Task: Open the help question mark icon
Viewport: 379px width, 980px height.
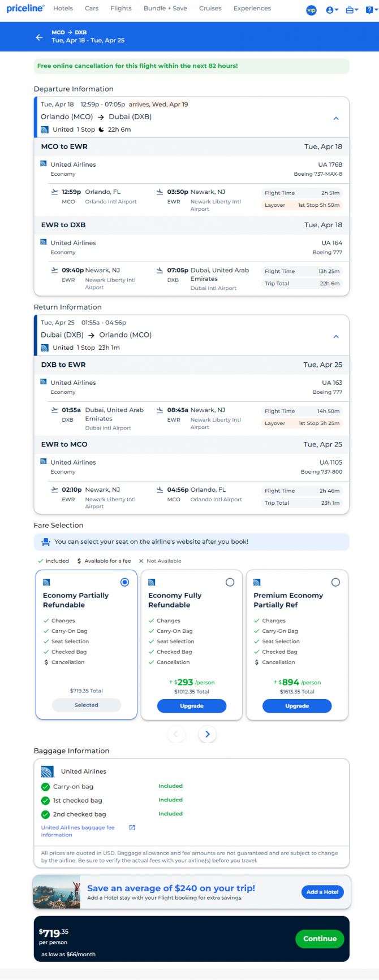Action: pyautogui.click(x=369, y=10)
